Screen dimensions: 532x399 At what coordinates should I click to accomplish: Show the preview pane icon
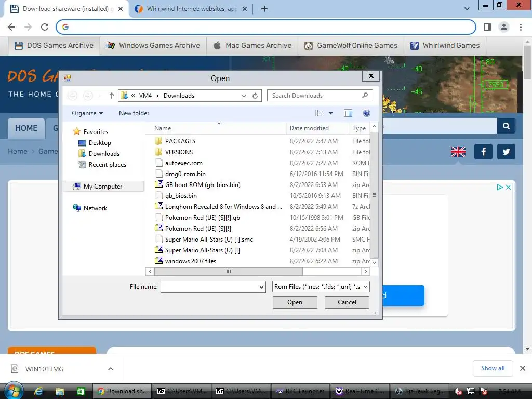[348, 113]
